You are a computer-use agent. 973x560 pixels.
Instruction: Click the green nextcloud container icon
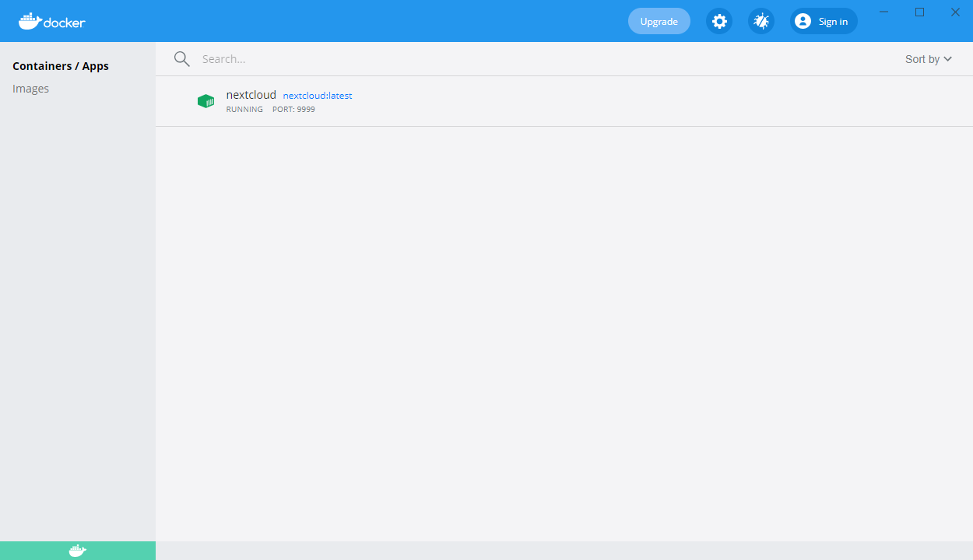205,101
